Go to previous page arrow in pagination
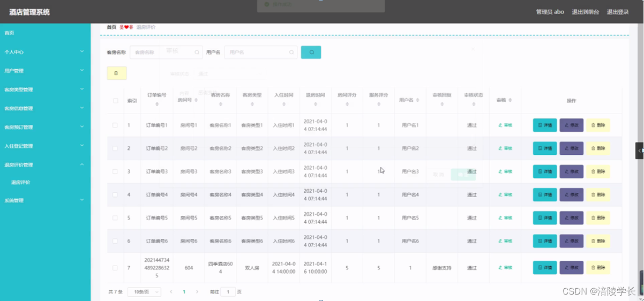 171,292
